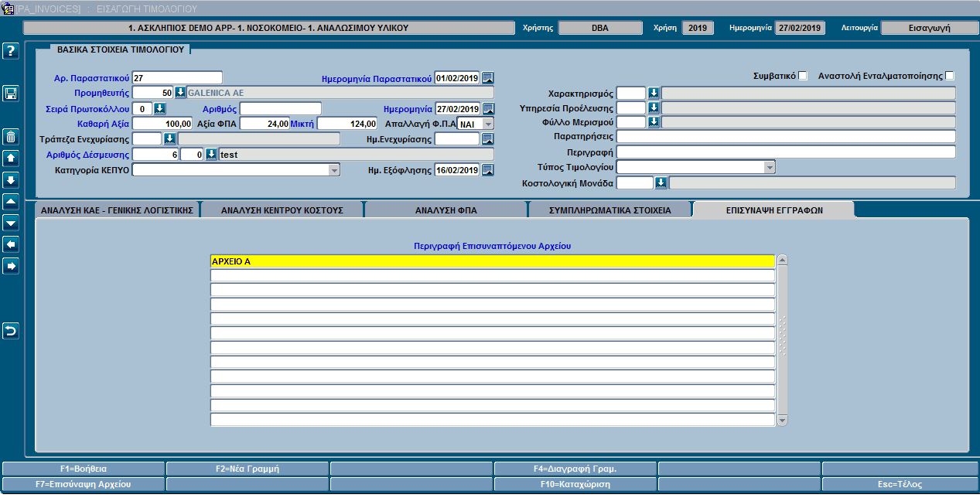The image size is (980, 498).
Task: Open lookup list for Αριθμός Δέσμευσης
Action: tap(211, 155)
